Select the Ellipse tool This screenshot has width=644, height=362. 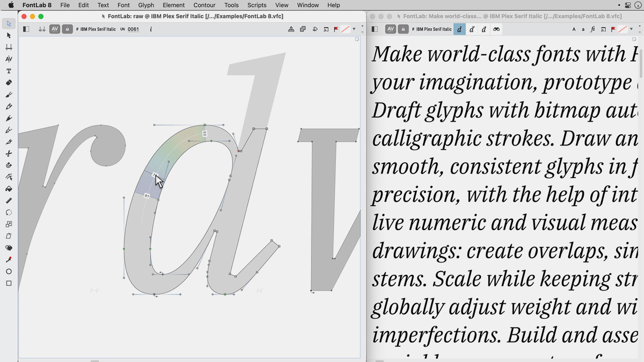click(9, 271)
